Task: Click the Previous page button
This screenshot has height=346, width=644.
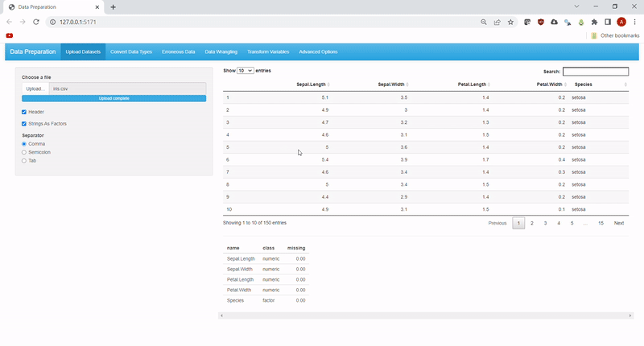Action: (x=497, y=223)
